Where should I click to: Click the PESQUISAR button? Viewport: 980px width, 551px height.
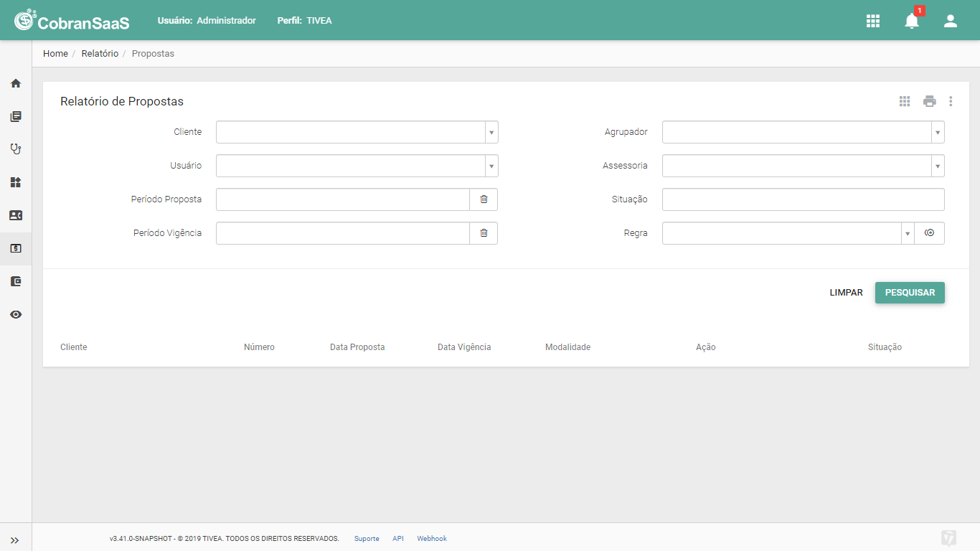(x=910, y=293)
